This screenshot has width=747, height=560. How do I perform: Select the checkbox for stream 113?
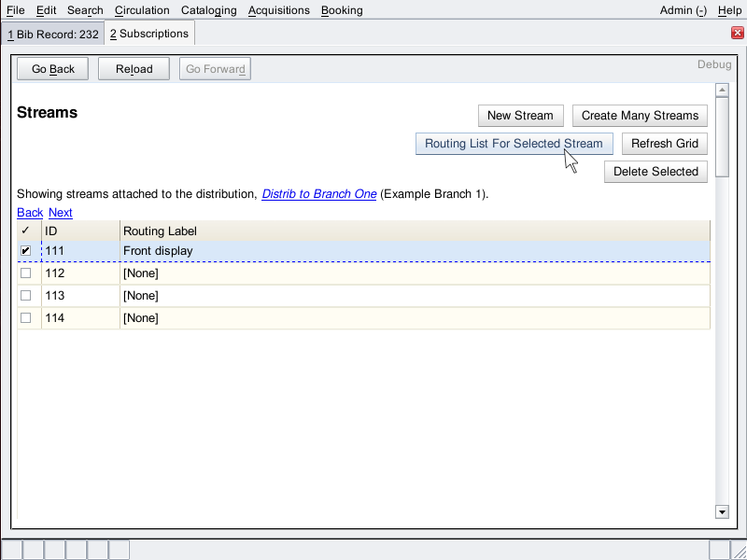point(26,296)
